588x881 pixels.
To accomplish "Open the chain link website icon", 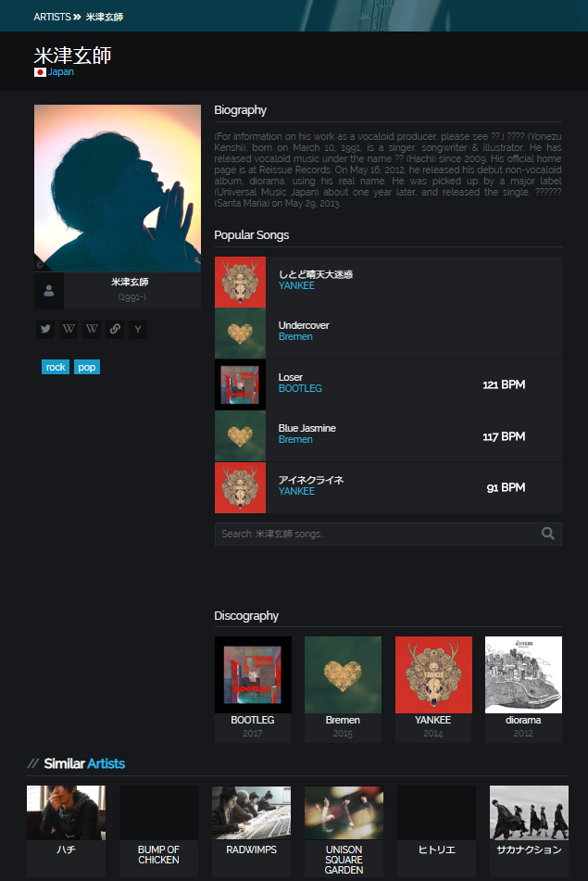I will pos(115,329).
